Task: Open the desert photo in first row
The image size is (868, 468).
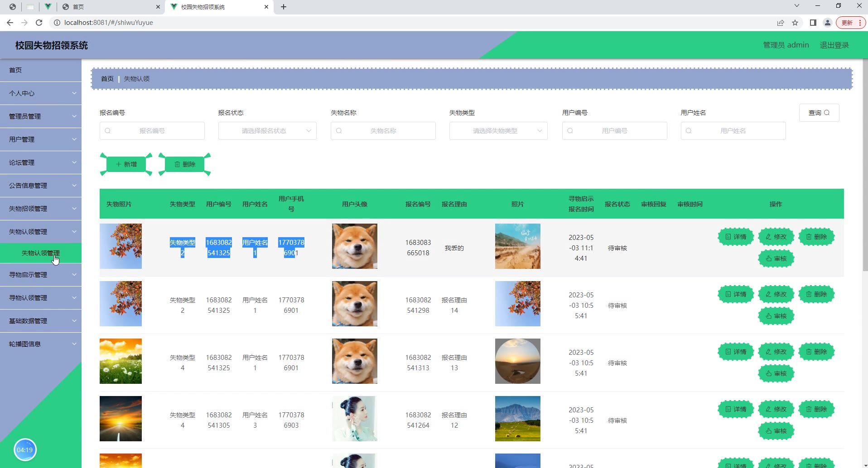Action: click(518, 246)
